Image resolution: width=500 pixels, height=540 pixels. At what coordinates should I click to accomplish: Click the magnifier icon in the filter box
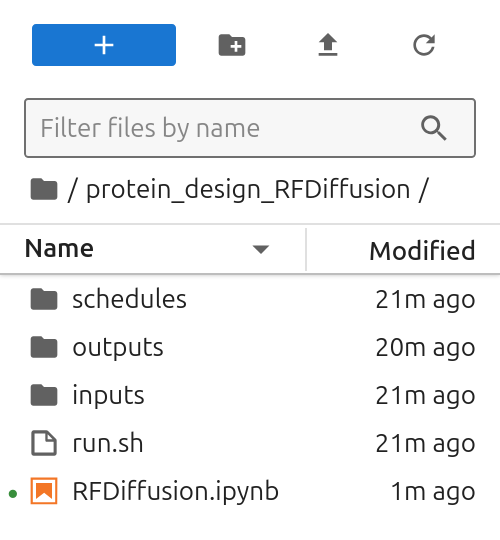pos(434,128)
